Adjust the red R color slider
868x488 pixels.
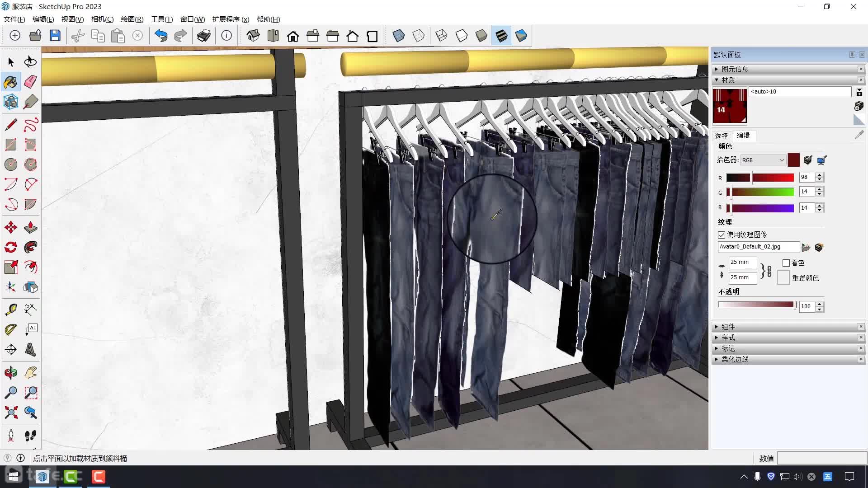(x=760, y=178)
